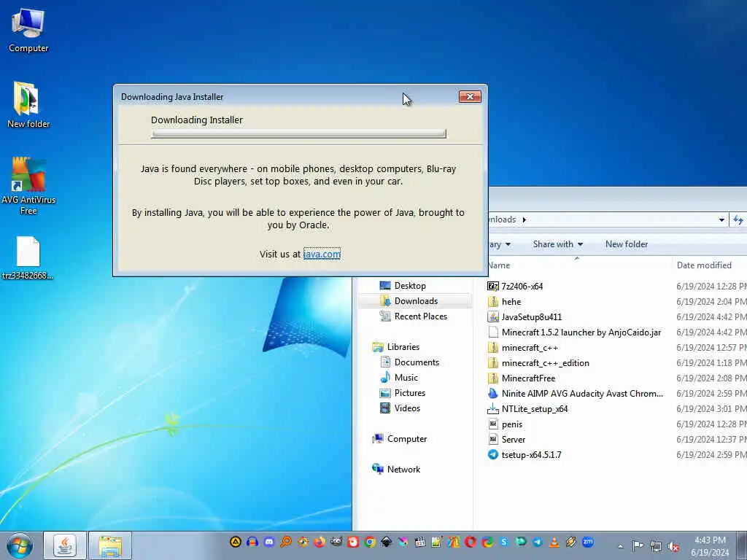This screenshot has height=560, width=747.
Task: Launch Telegram from the taskbar
Action: point(538,542)
